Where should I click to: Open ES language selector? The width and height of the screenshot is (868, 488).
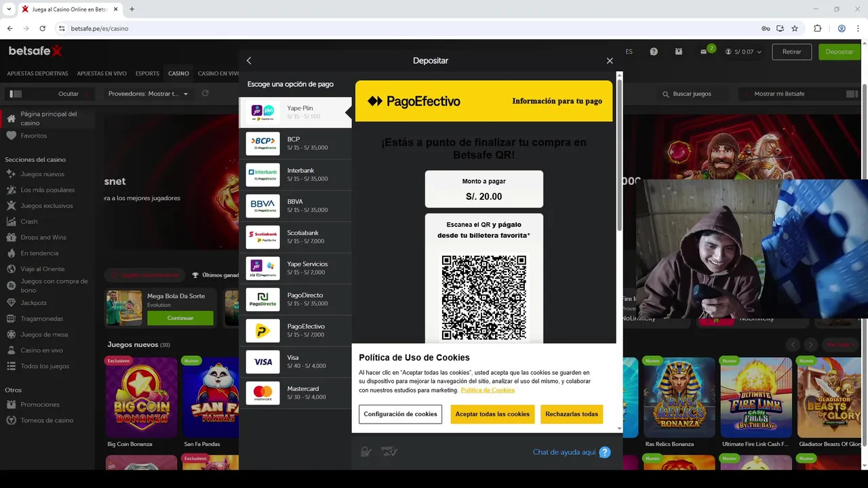pyautogui.click(x=629, y=52)
